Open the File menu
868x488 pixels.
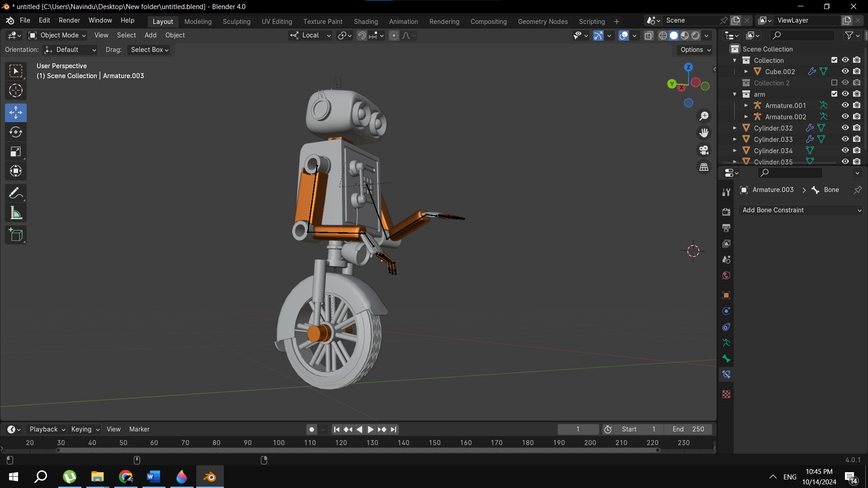[x=25, y=20]
